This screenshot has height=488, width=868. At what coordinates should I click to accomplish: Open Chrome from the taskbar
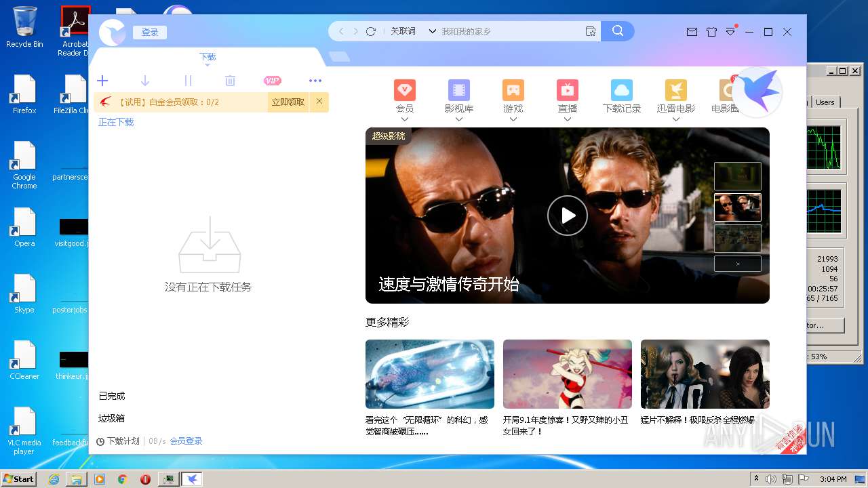point(122,479)
